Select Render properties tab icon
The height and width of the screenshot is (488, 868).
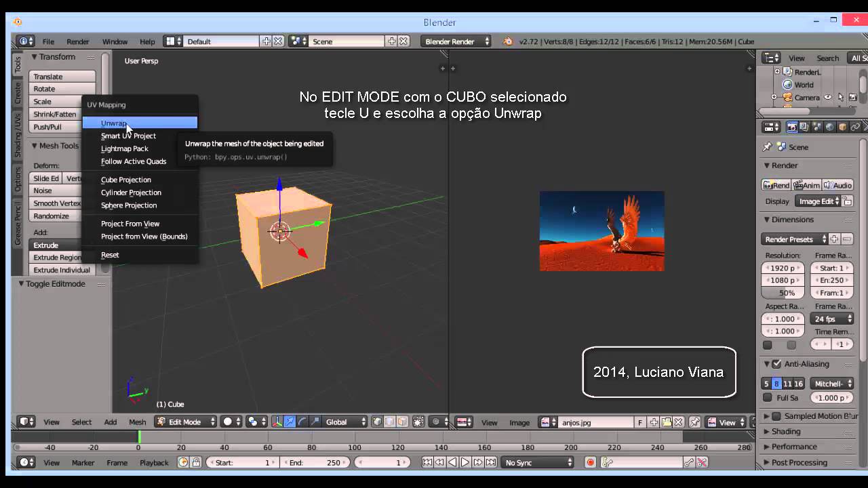click(791, 127)
